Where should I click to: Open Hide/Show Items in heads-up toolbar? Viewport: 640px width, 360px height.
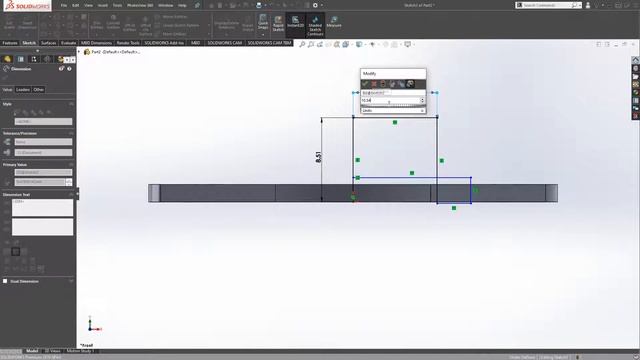pyautogui.click(x=372, y=44)
